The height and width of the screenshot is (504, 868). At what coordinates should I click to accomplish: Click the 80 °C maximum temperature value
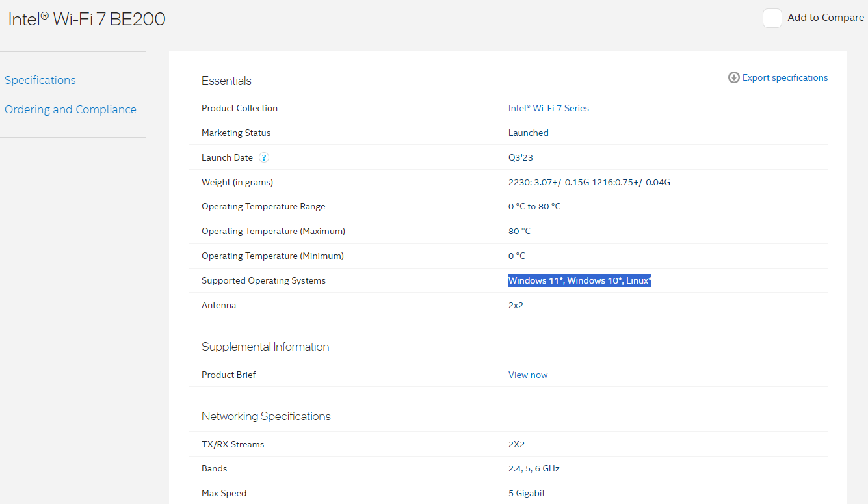tap(519, 232)
